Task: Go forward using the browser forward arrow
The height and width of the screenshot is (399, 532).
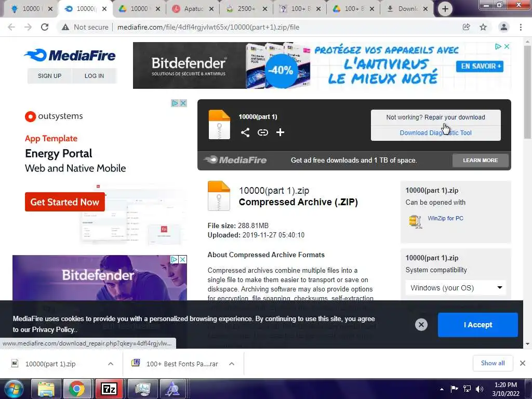Action: 28,27
